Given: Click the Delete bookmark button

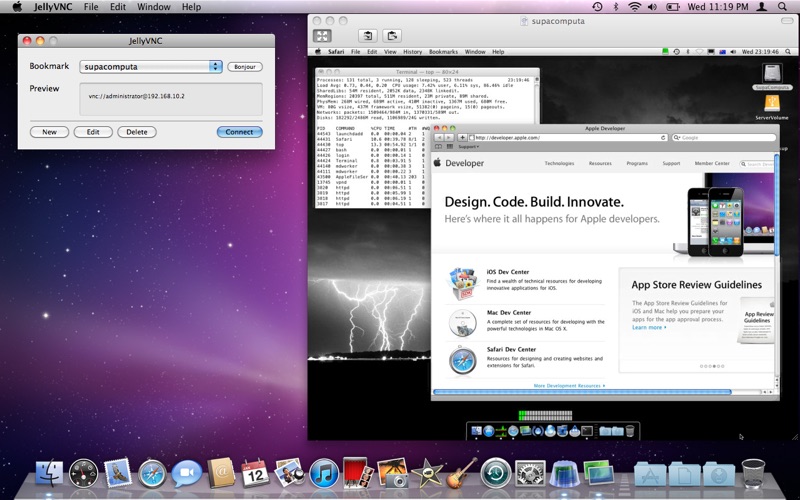Looking at the screenshot, I should pyautogui.click(x=137, y=132).
